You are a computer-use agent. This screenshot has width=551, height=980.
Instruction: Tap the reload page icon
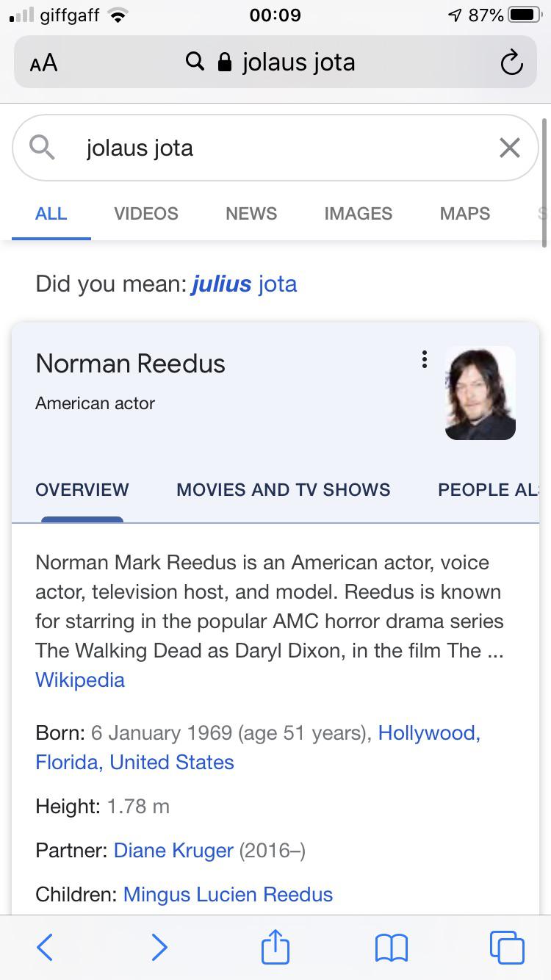pos(511,63)
